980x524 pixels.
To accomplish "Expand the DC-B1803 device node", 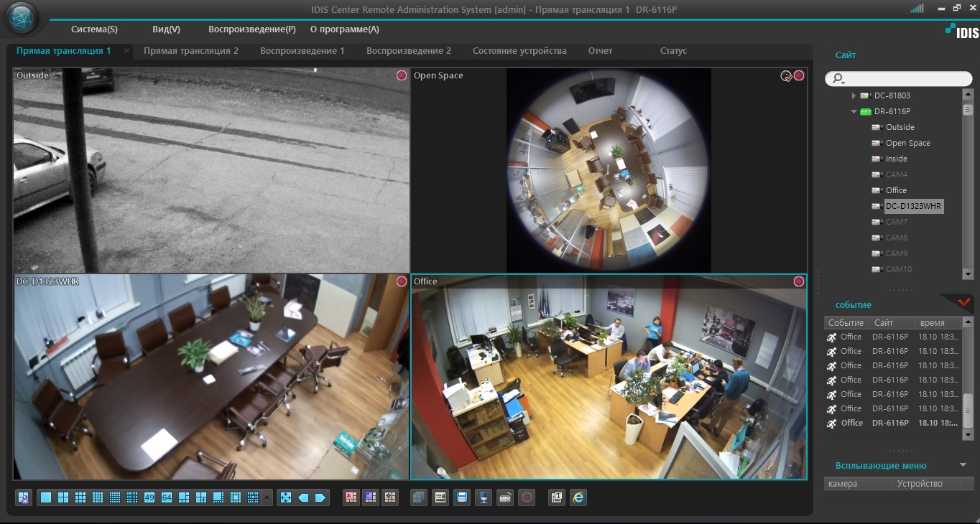I will [854, 95].
